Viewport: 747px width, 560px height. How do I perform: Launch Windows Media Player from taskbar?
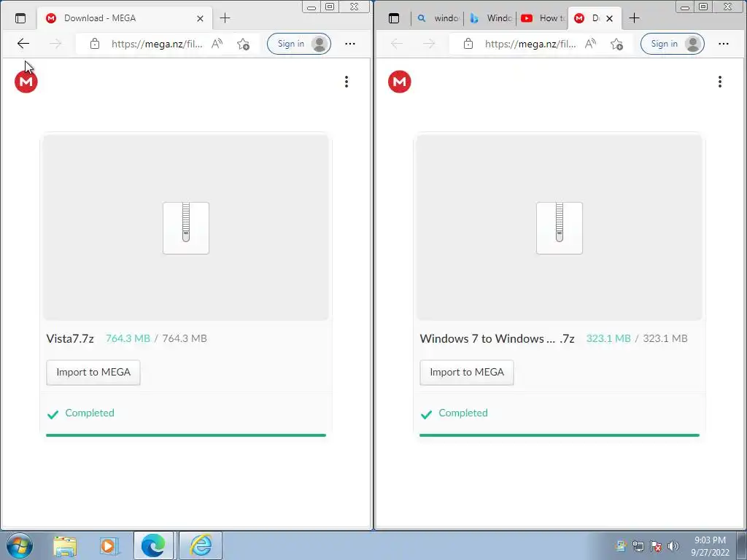109,546
